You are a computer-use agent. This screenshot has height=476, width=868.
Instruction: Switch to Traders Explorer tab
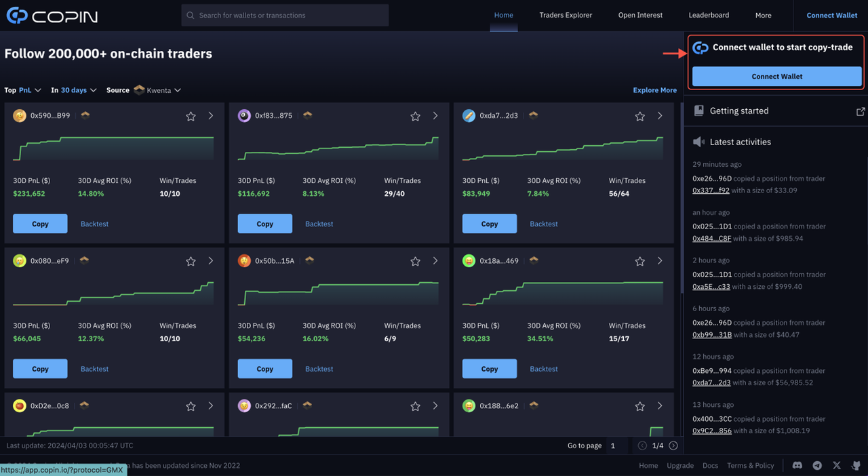click(566, 15)
